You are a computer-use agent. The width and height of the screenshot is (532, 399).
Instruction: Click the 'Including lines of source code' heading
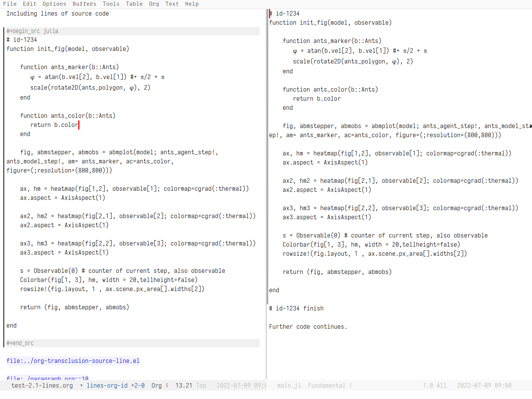click(58, 14)
